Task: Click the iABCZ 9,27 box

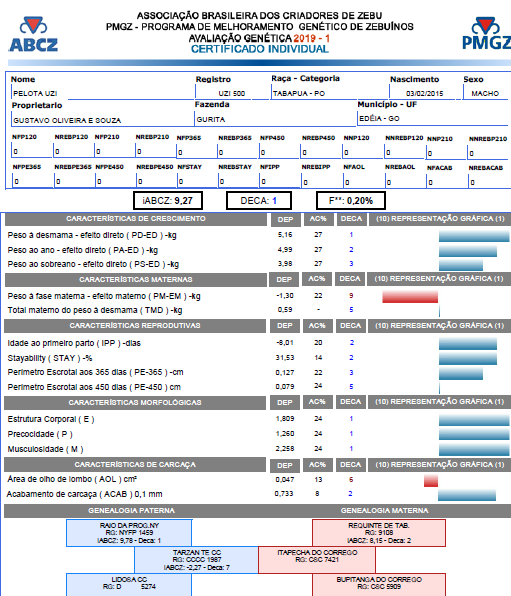Action: [x=168, y=201]
